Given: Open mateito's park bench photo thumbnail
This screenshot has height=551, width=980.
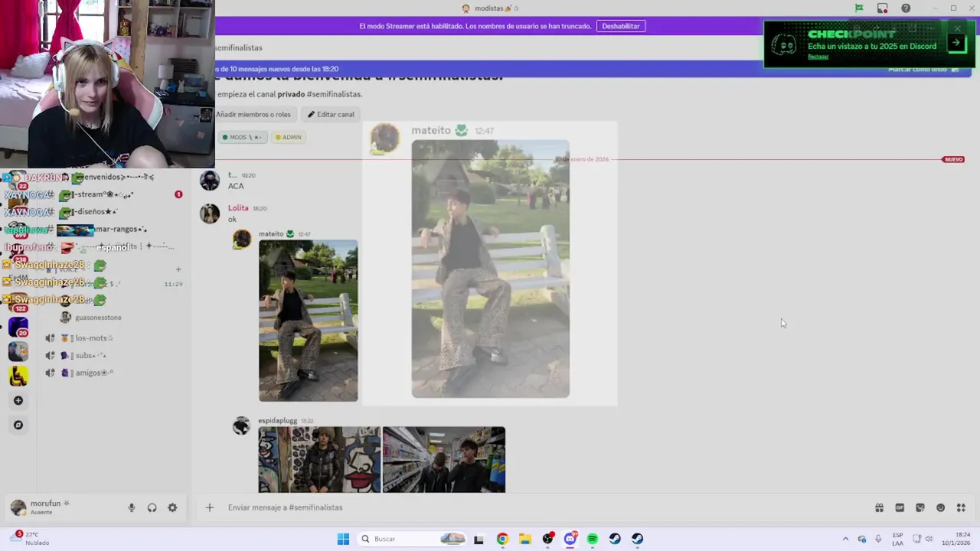Looking at the screenshot, I should (308, 321).
